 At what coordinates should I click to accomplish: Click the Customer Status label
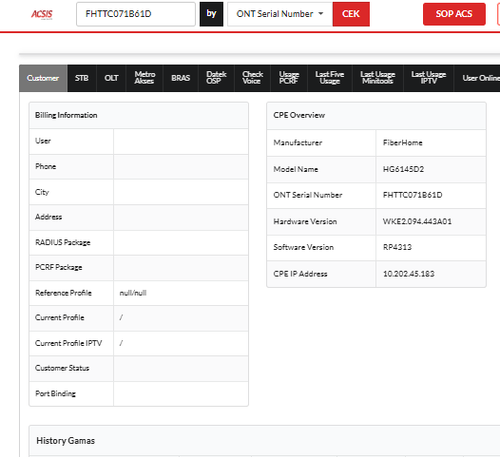(x=62, y=368)
